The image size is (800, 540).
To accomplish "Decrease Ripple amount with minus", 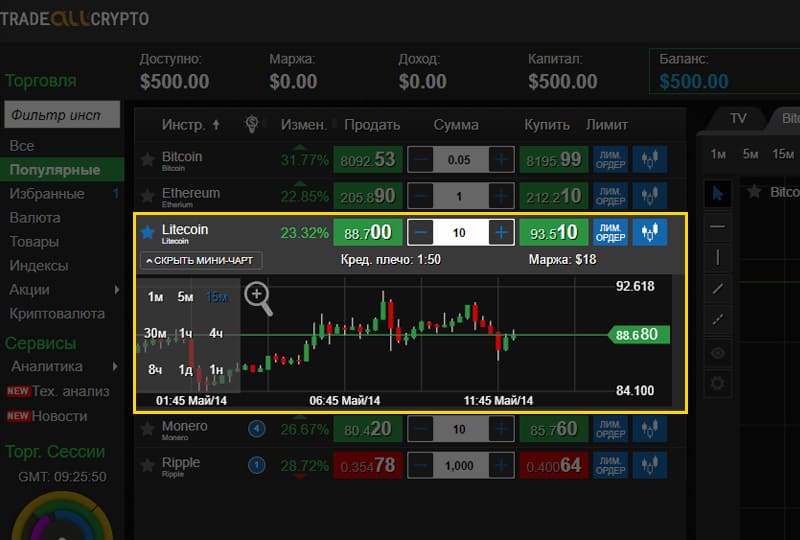I will click(420, 465).
